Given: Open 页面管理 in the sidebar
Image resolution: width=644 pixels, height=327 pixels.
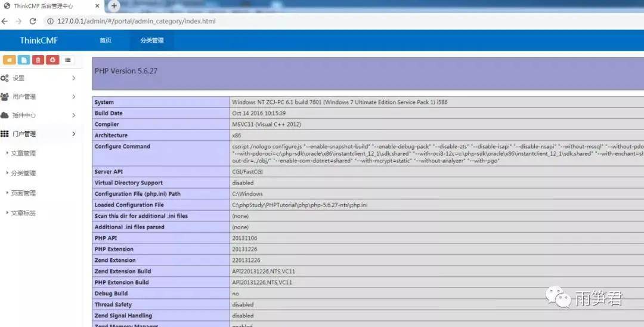Looking at the screenshot, I should point(23,193).
